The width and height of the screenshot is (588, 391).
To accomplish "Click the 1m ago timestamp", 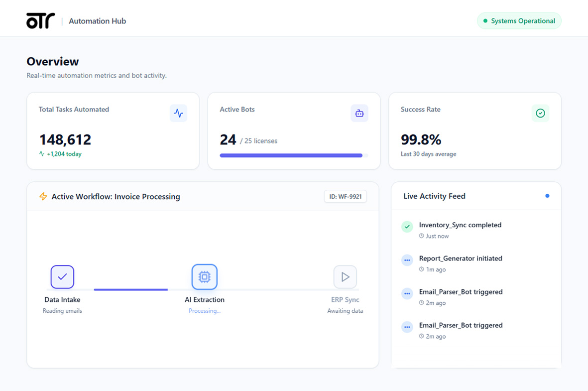I will 436,269.
